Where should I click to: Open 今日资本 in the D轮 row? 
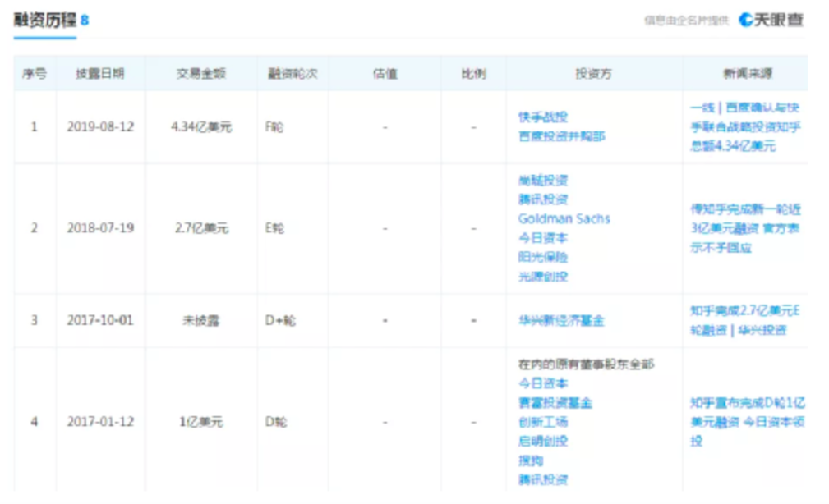pyautogui.click(x=542, y=383)
